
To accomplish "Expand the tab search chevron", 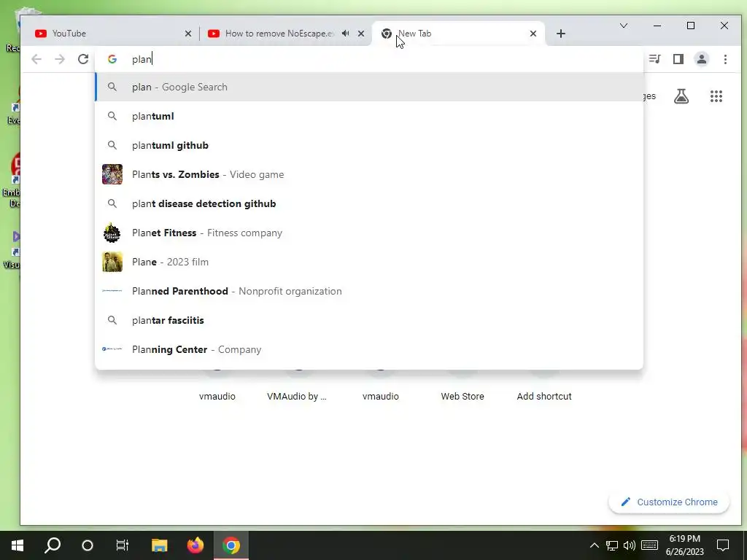I will pyautogui.click(x=623, y=26).
